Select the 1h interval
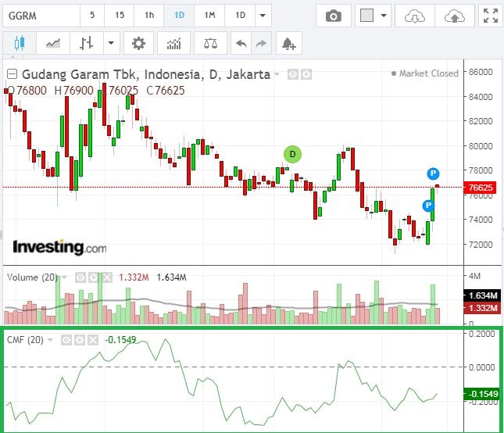Screen dimensions: 504x433 click(149, 16)
